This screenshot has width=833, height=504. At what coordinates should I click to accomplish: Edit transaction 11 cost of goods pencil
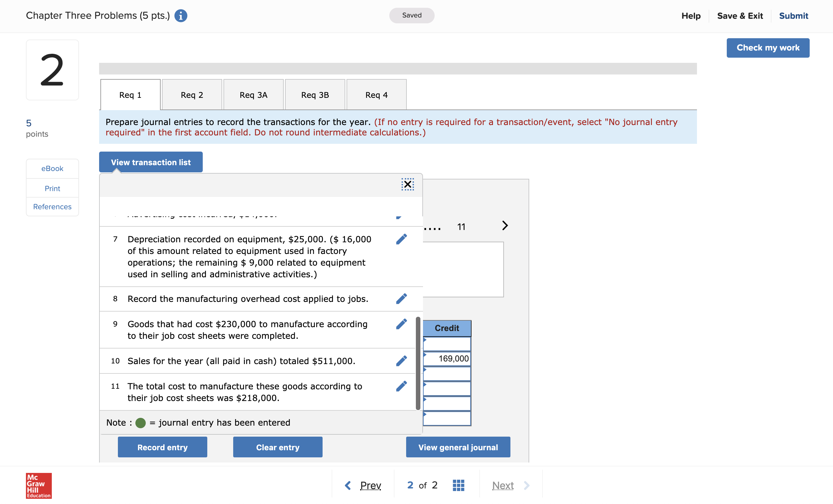(401, 386)
